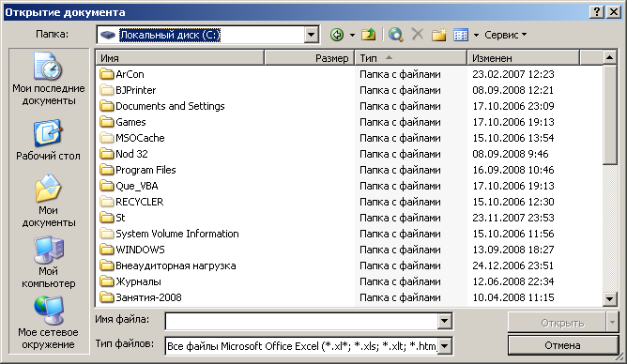Select the St folder icon
Image resolution: width=627 pixels, height=364 pixels.
tap(107, 218)
